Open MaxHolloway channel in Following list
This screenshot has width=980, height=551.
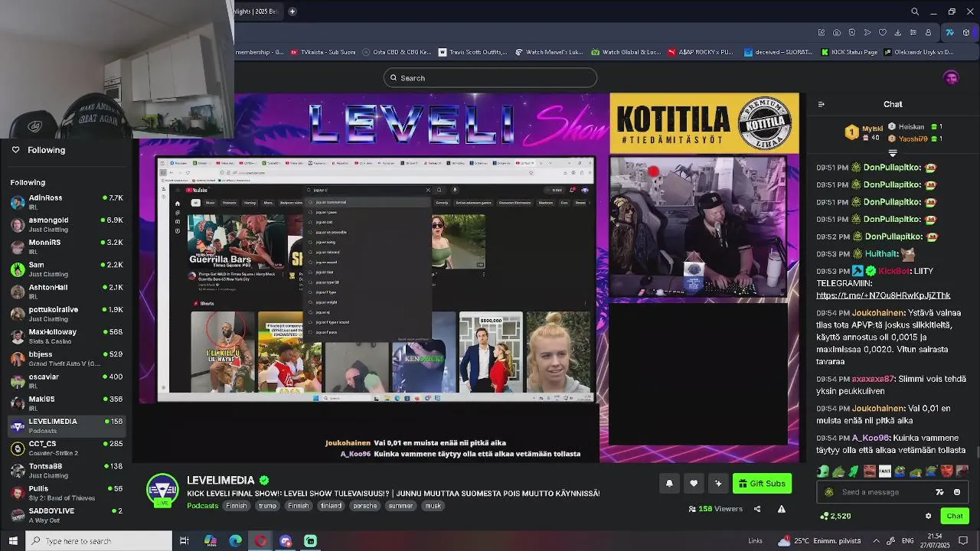click(x=67, y=336)
